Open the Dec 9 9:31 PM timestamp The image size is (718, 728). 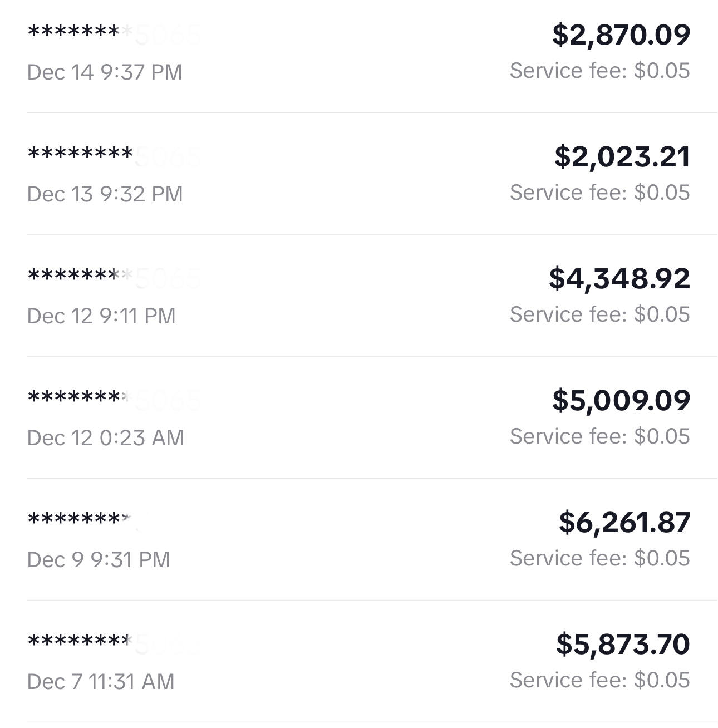coord(99,560)
